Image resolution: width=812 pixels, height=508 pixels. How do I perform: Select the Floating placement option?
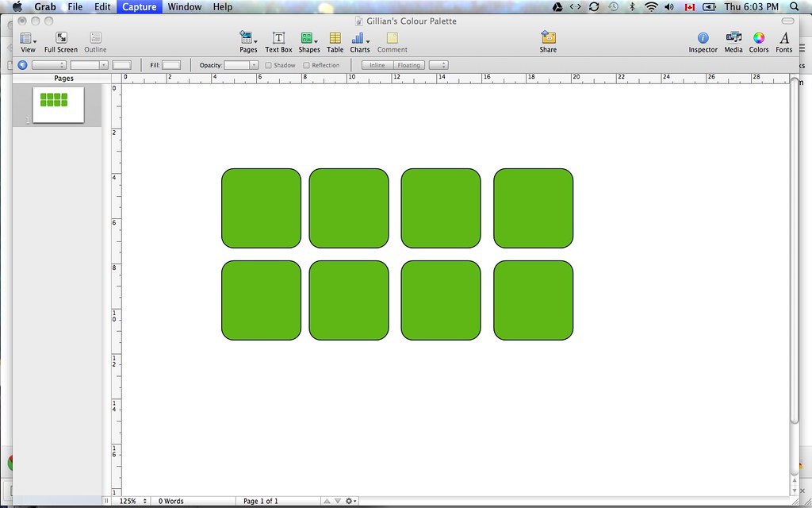[x=409, y=65]
